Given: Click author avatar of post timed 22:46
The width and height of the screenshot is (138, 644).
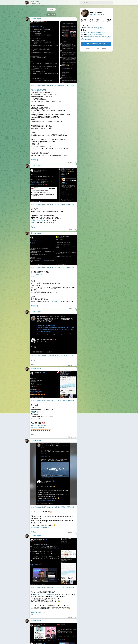Looking at the screenshot, I should (x=27, y=441).
